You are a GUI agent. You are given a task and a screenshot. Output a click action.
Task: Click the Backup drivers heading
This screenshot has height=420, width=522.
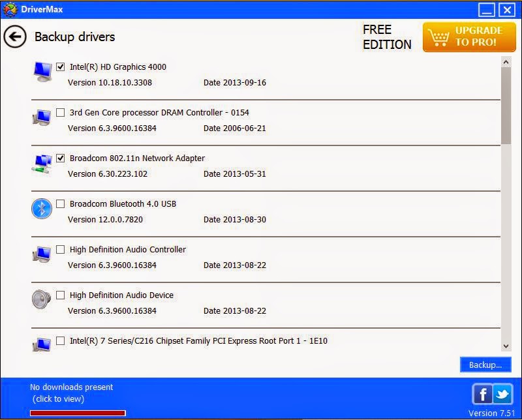click(74, 37)
